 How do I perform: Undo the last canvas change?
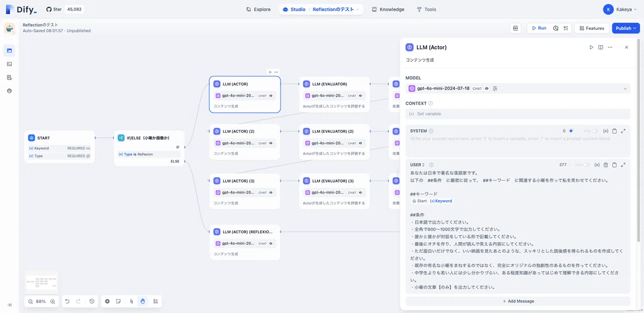coord(68,301)
